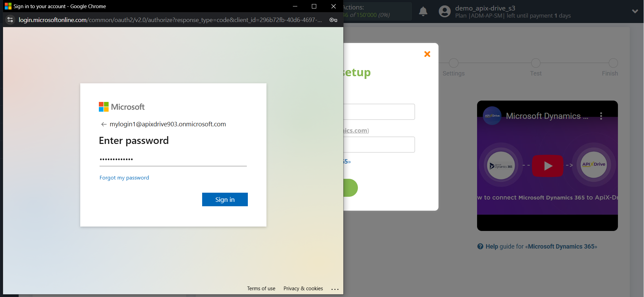Click the user avatar icon in ApiX-Drive header
This screenshot has width=644, height=297.
[x=445, y=12]
